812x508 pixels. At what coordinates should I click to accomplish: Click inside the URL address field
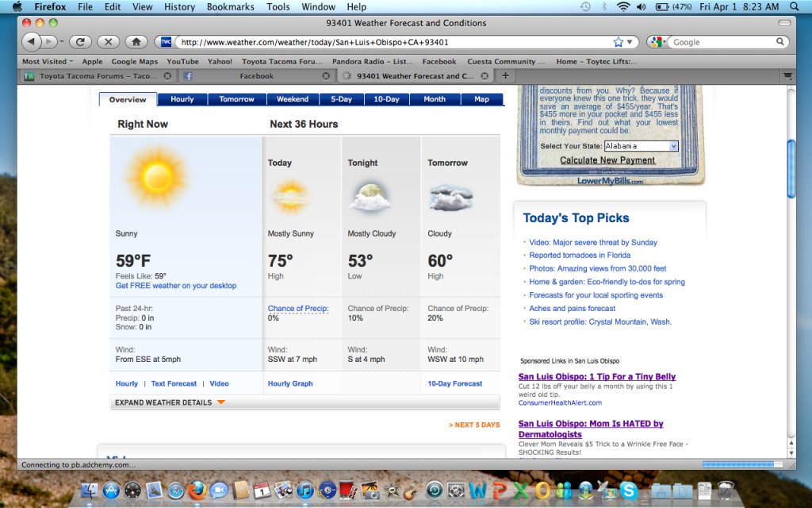click(393, 42)
